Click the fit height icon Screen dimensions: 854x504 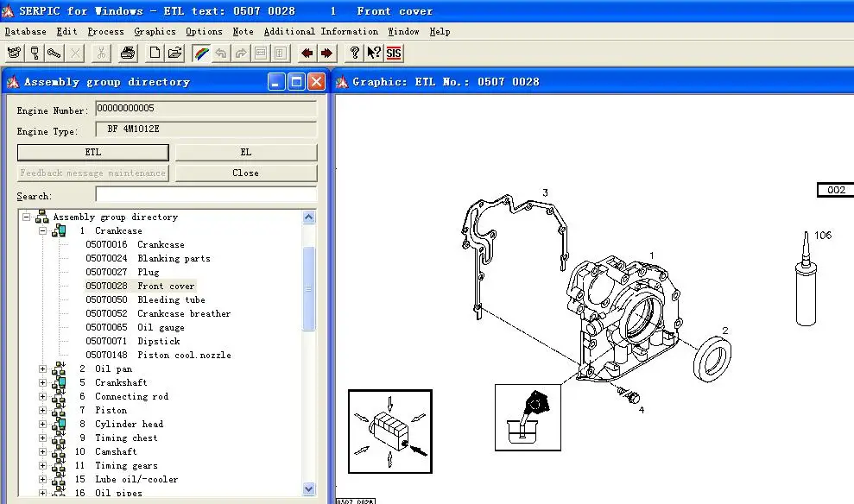(281, 53)
